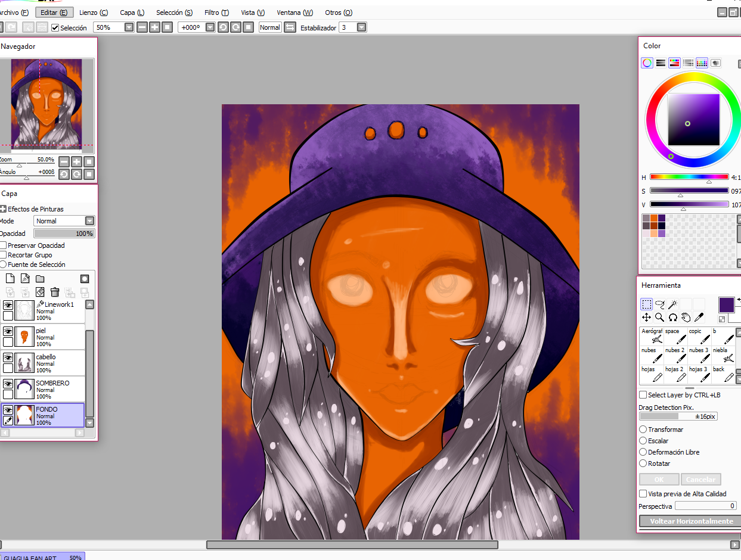Click Voltear Horizontalmente button

(691, 521)
